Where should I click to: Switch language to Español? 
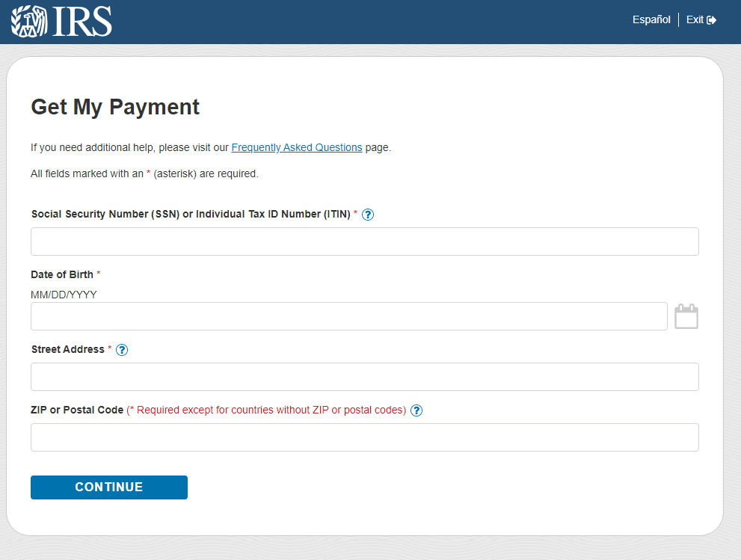tap(651, 20)
